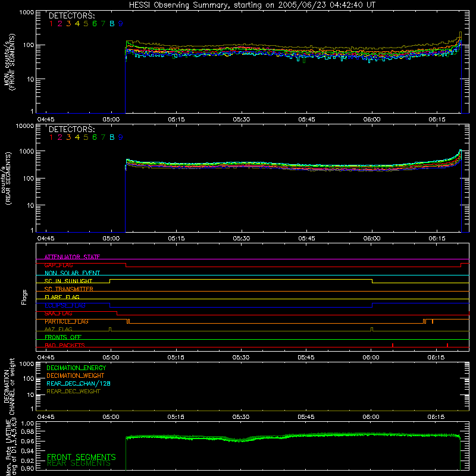Click the counts/s (REAR SEGMENTS) axis title
Screen dimensions: 476x476
[6, 178]
